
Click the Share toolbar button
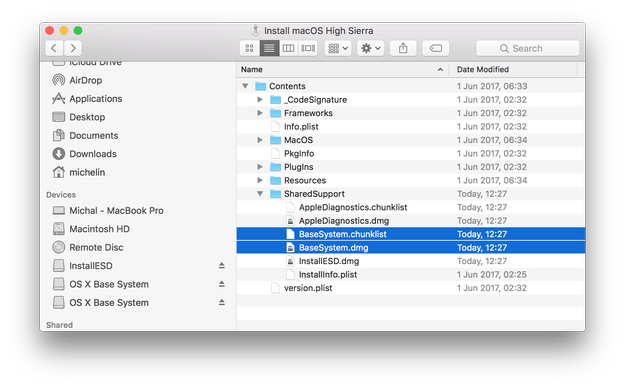tap(403, 48)
